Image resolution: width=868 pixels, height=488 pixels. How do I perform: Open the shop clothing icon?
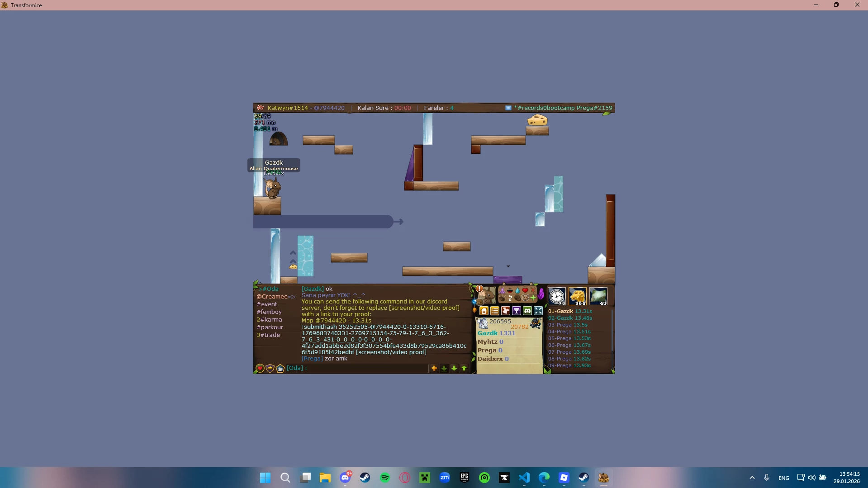coord(506,311)
